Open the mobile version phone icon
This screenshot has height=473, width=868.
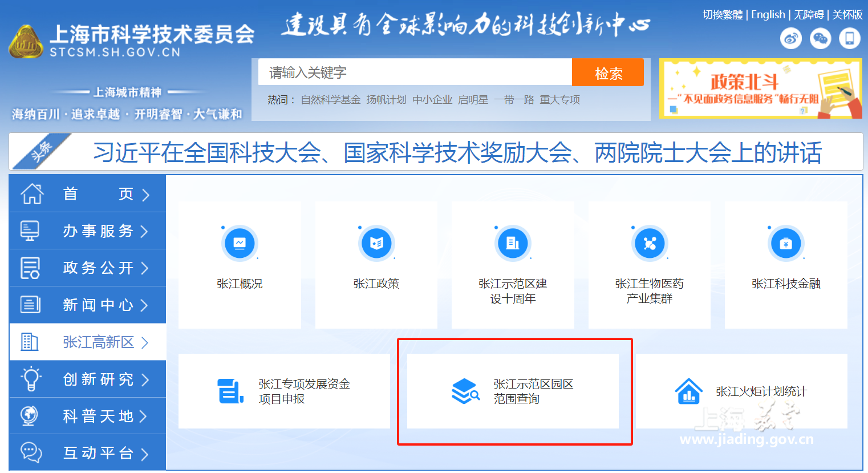(849, 38)
